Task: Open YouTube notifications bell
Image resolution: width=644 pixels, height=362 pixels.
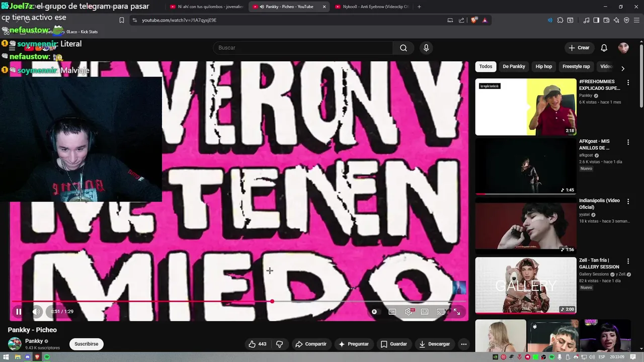Action: [604, 48]
